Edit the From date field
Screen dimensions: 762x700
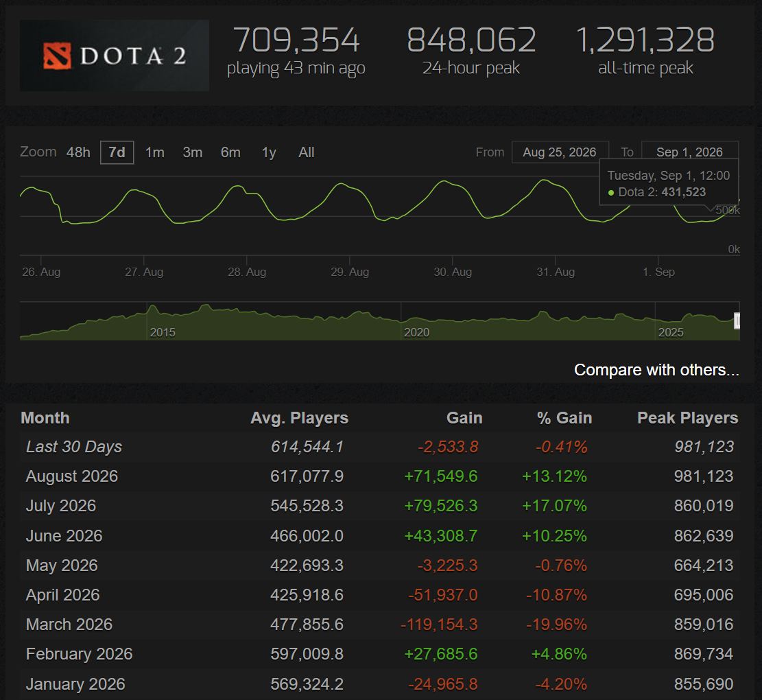(x=560, y=152)
